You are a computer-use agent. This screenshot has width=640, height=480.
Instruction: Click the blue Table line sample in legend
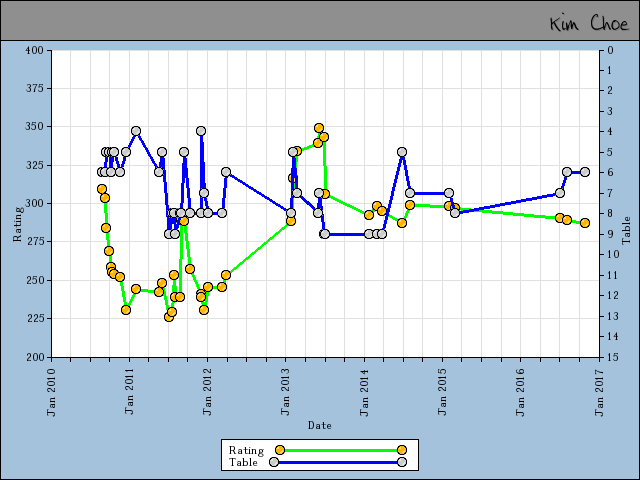click(x=338, y=462)
